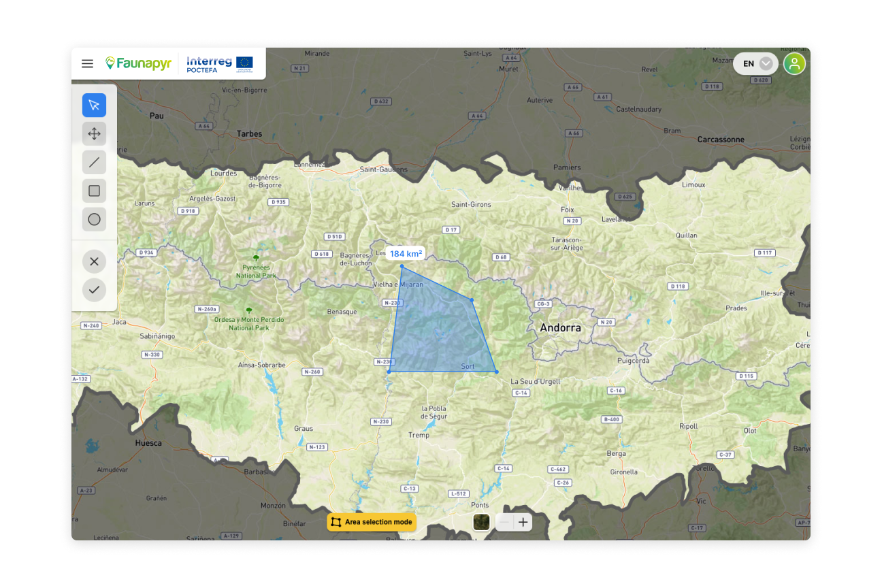Open the user profile menu

coord(794,64)
